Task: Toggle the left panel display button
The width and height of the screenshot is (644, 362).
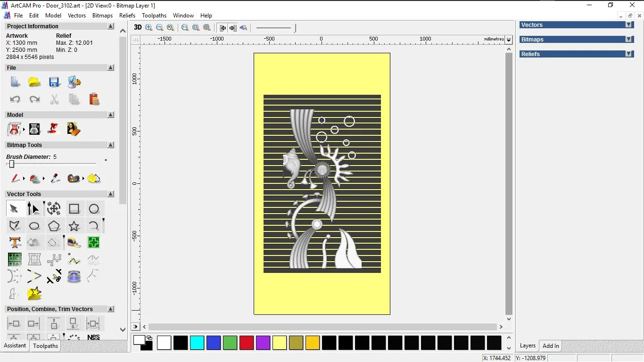Action: click(223, 28)
